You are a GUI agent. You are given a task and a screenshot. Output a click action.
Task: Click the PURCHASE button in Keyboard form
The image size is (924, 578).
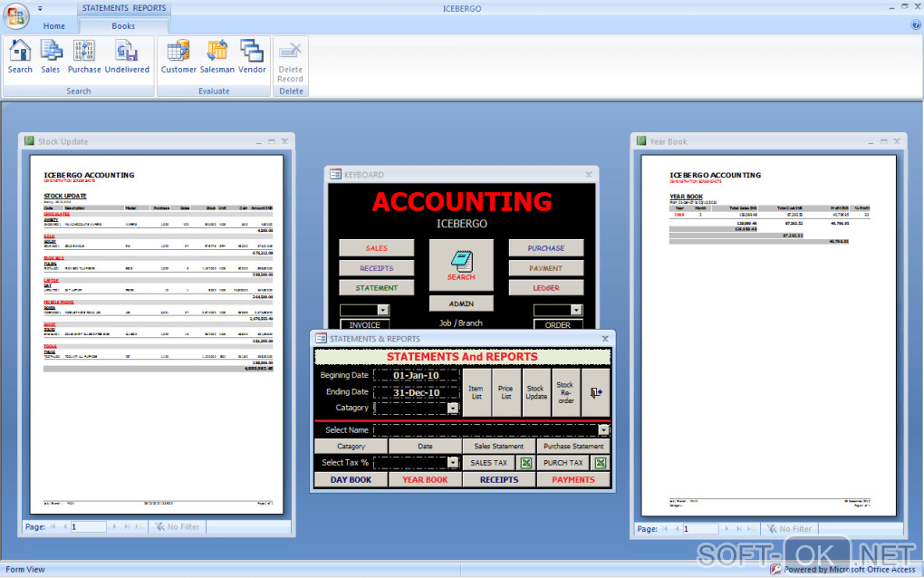[x=545, y=248]
